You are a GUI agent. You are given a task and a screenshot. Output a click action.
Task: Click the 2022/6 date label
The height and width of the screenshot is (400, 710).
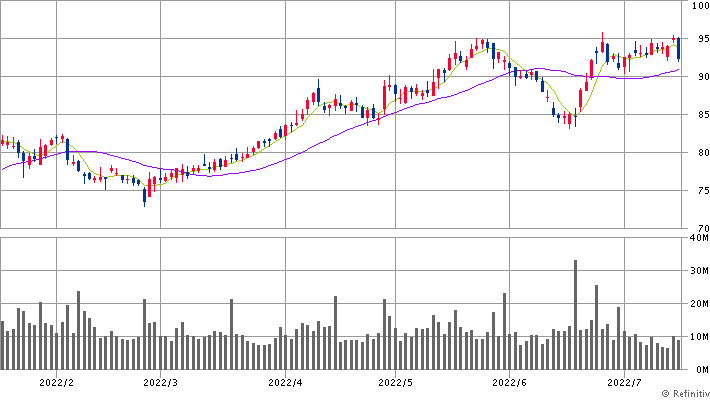509,382
